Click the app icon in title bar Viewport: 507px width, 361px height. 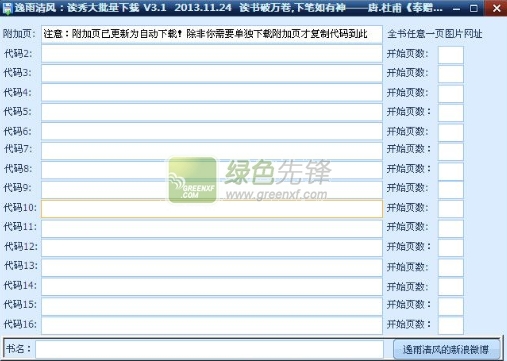tap(7, 8)
